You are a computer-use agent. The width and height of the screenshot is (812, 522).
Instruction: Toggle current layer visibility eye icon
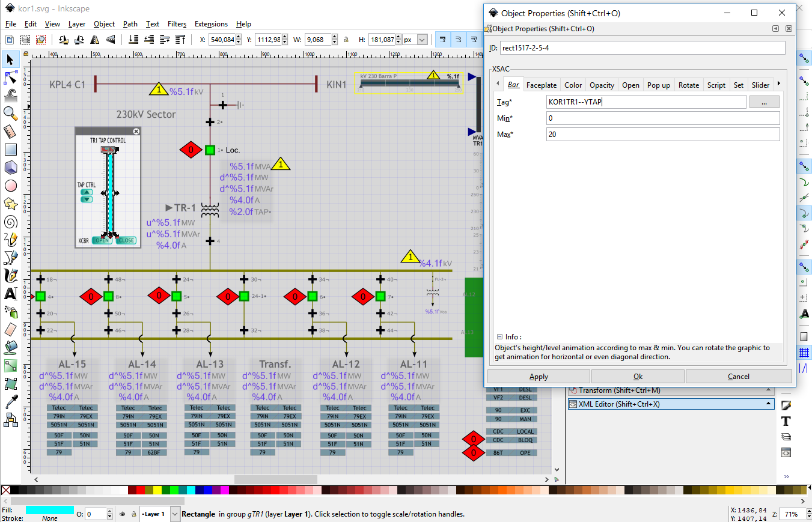pos(123,514)
